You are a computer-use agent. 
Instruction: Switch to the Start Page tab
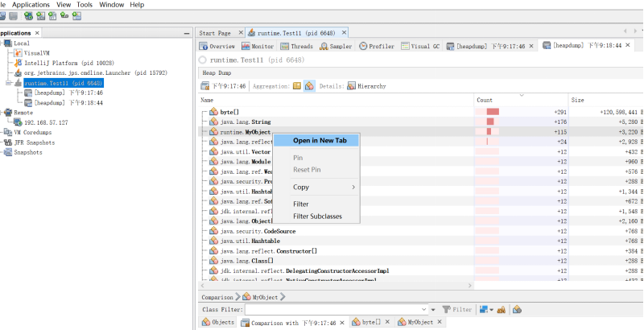pos(215,33)
